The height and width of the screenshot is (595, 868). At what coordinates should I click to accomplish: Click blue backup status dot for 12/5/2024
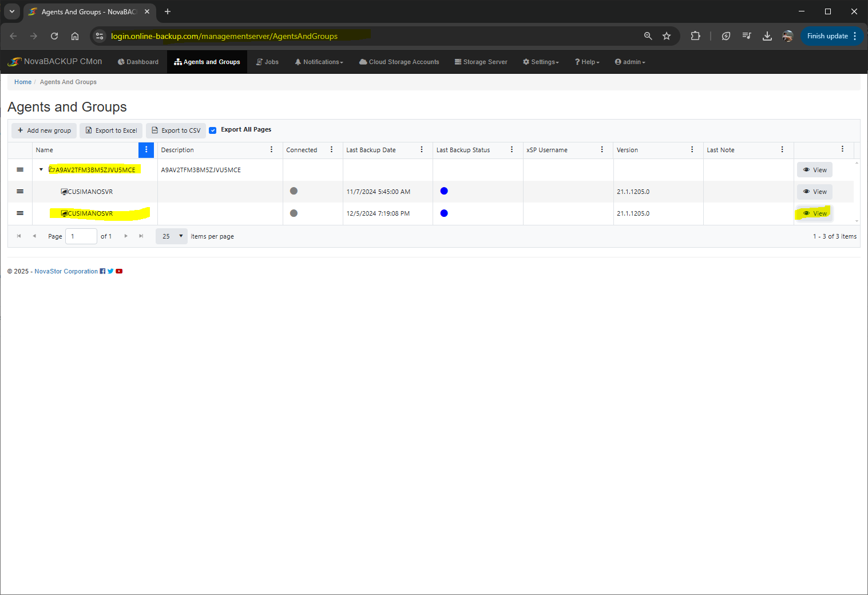coord(444,213)
